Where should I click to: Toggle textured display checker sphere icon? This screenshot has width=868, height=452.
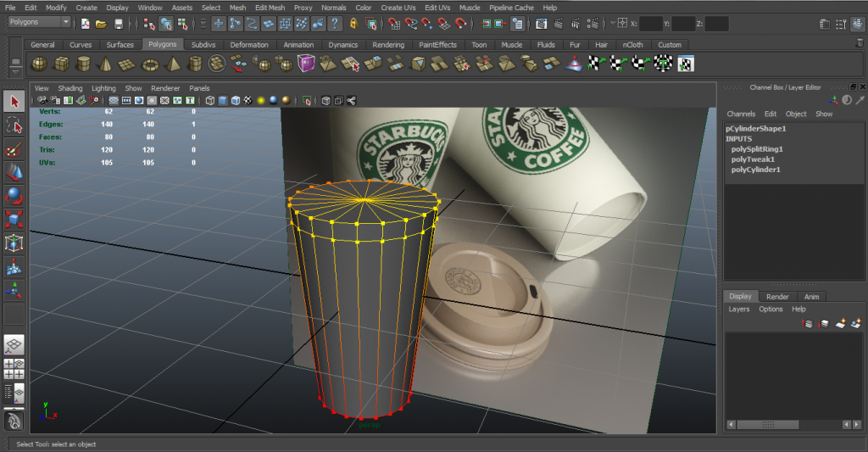(x=248, y=100)
